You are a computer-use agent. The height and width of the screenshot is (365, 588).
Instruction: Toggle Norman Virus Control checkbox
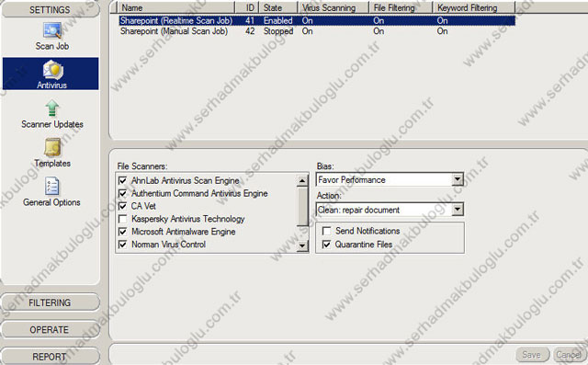[122, 245]
